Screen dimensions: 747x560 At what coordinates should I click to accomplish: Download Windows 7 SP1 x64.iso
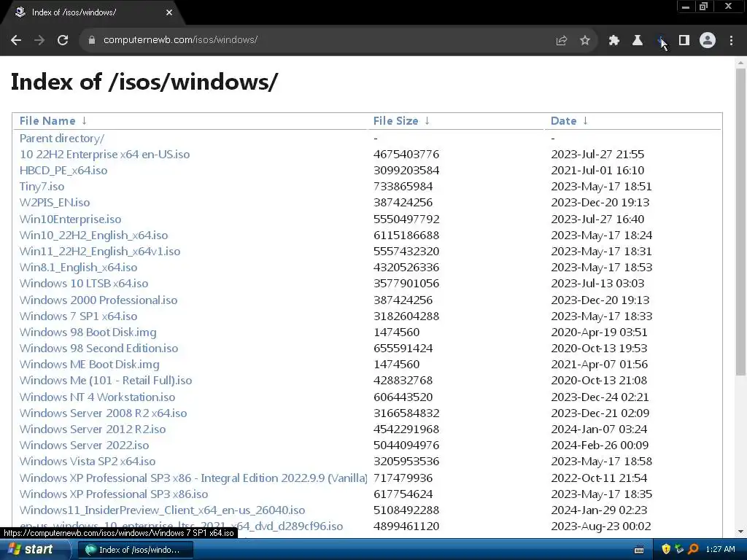[x=78, y=316]
